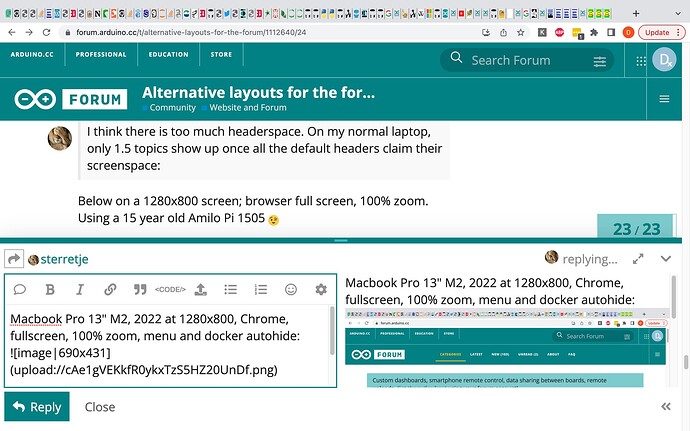Image resolution: width=690 pixels, height=431 pixels.
Task: Open the Arduino apps grid menu
Action: [641, 61]
